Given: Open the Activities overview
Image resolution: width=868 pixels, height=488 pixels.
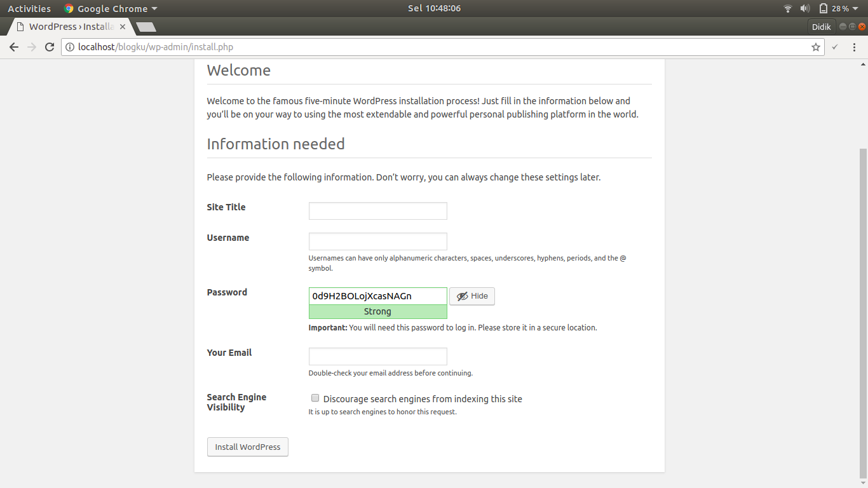Looking at the screenshot, I should [x=29, y=9].
